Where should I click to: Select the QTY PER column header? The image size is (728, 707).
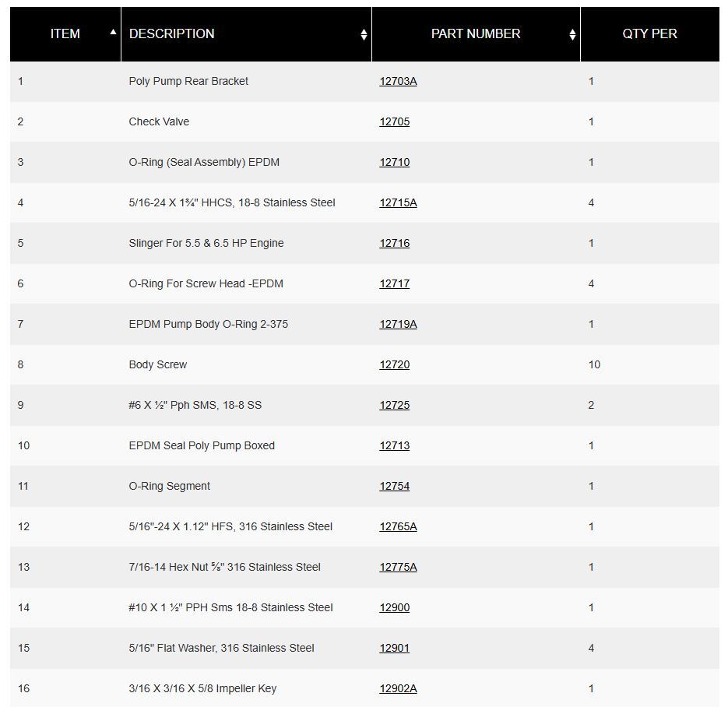[649, 34]
